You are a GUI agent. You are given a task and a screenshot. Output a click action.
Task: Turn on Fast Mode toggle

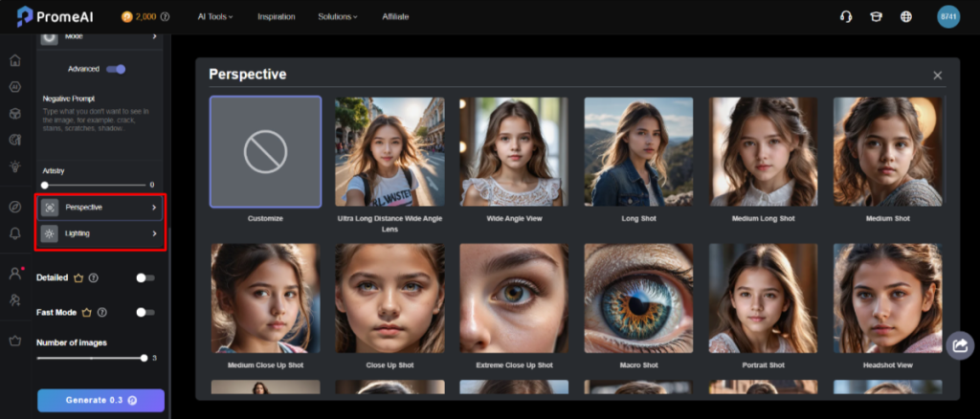pyautogui.click(x=145, y=312)
